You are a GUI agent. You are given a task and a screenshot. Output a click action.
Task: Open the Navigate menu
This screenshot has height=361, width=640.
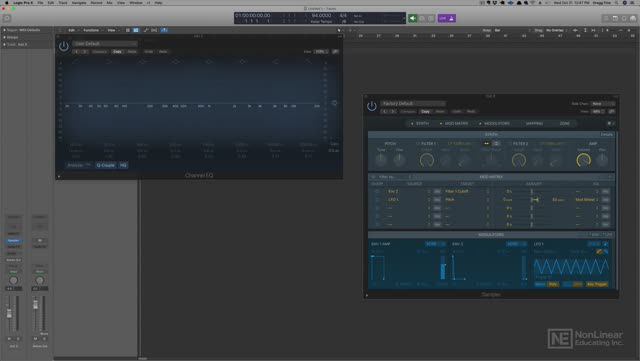(79, 2)
